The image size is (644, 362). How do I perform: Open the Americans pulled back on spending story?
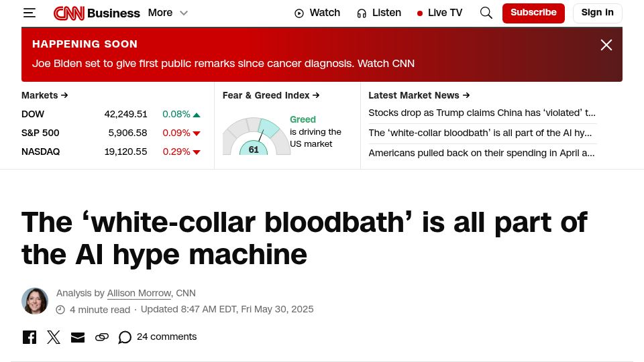click(x=482, y=153)
